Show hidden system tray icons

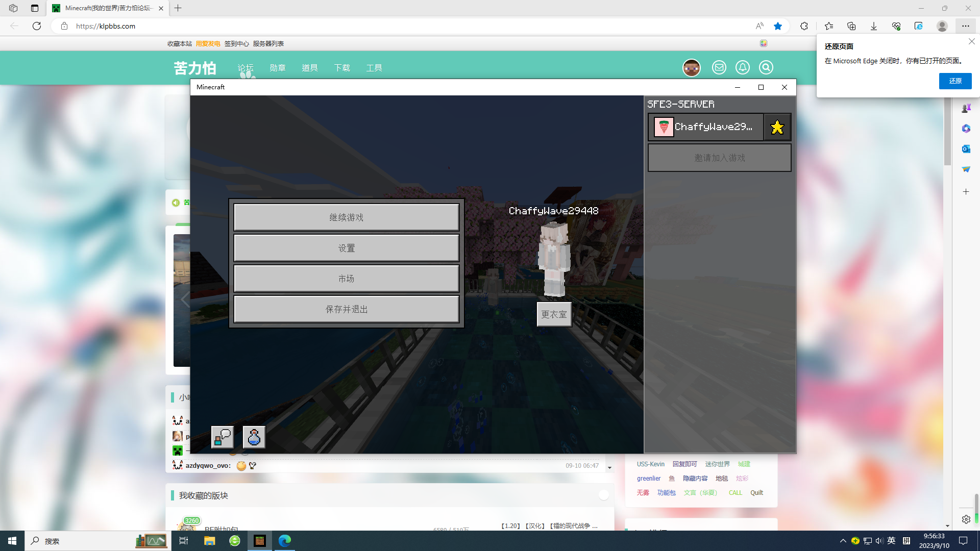[843, 541]
